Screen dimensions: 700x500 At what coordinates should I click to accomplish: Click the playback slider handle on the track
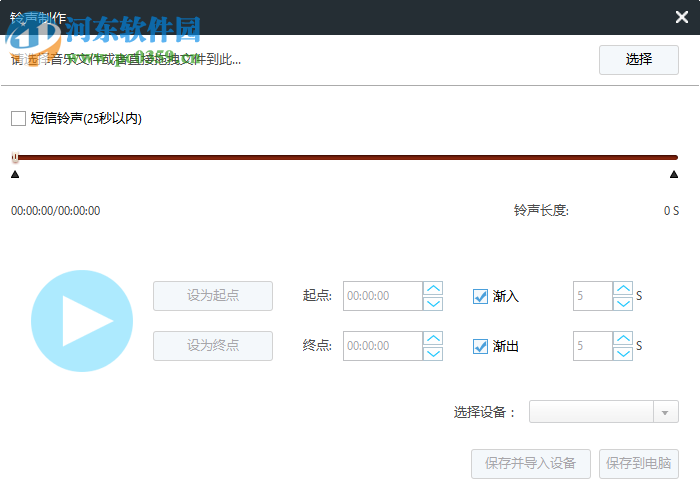click(x=15, y=157)
